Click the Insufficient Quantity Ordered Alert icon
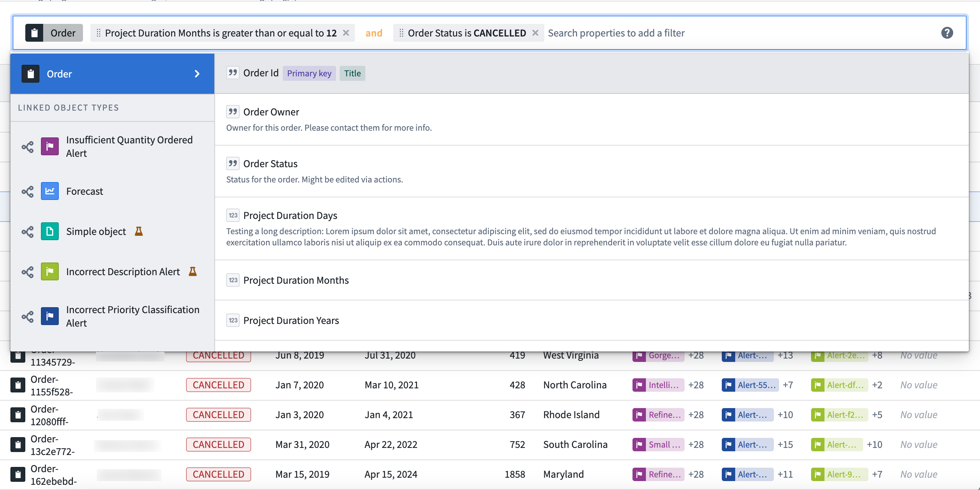980x490 pixels. (51, 146)
